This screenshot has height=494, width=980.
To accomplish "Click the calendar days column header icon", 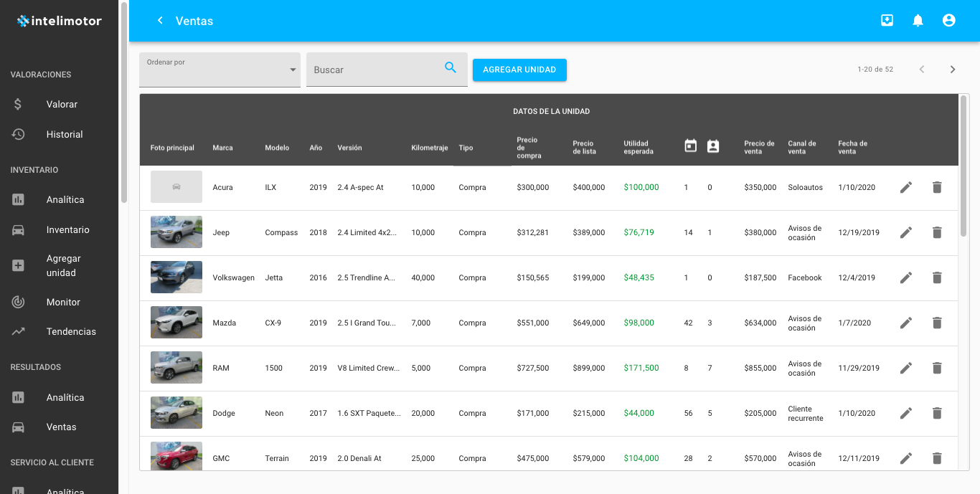I will (x=690, y=146).
